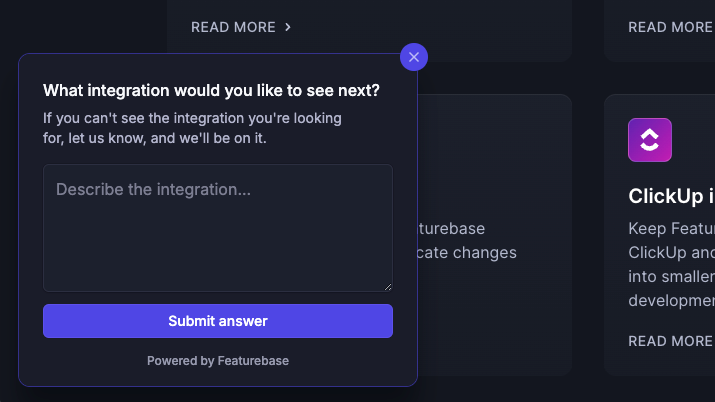Open the Powered by Featurebase link
Image resolution: width=715 pixels, height=402 pixels.
pyautogui.click(x=217, y=361)
